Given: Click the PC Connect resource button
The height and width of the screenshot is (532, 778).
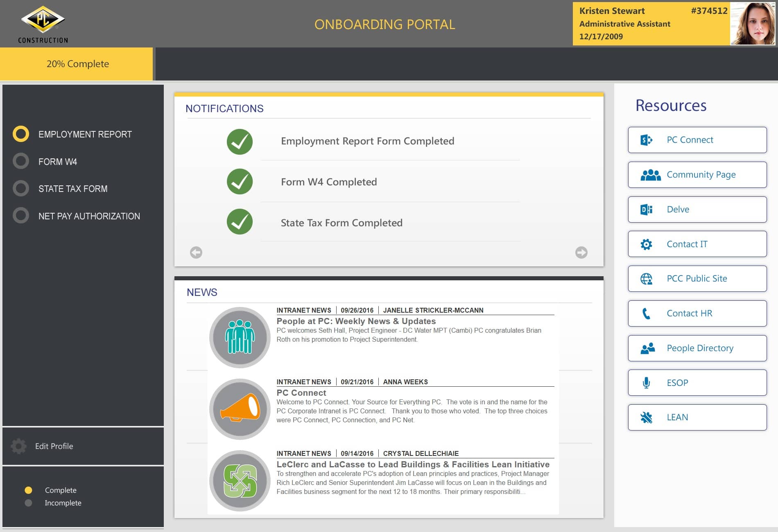Looking at the screenshot, I should pos(697,140).
